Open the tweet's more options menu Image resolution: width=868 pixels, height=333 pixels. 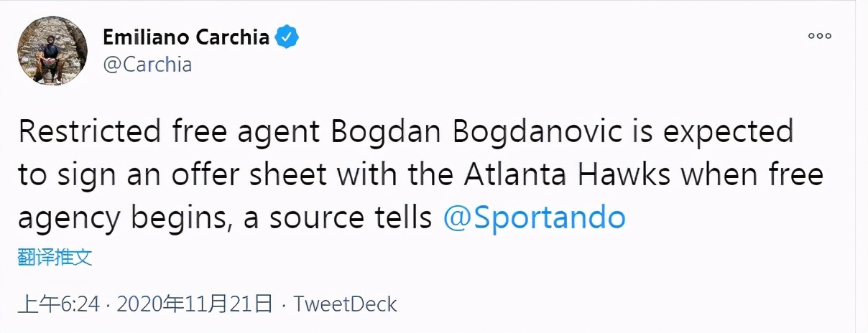pyautogui.click(x=820, y=35)
